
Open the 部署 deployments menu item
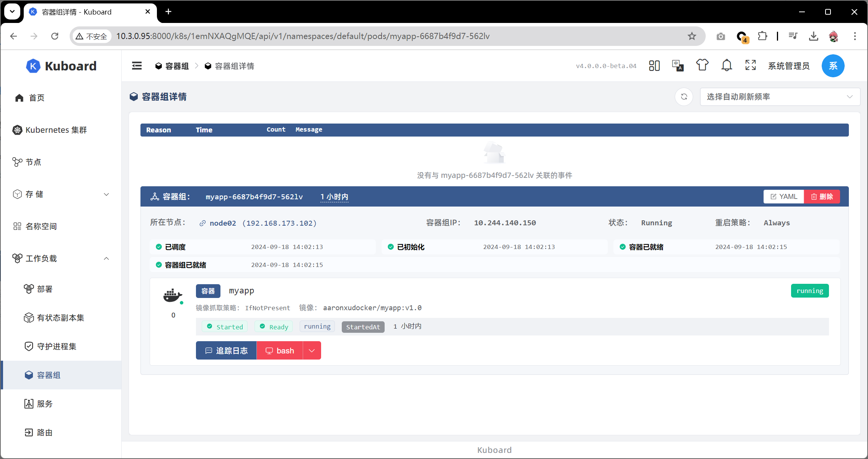coord(45,289)
